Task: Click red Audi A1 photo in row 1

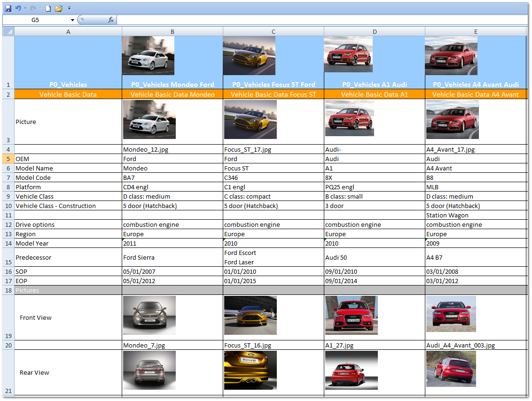Action: (x=348, y=54)
